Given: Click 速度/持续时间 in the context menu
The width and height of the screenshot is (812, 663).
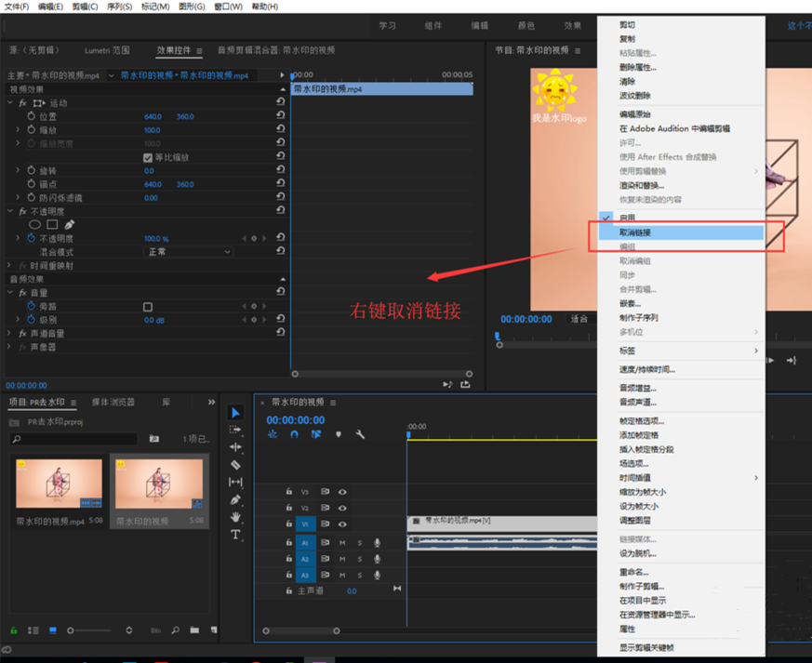Looking at the screenshot, I should click(647, 370).
